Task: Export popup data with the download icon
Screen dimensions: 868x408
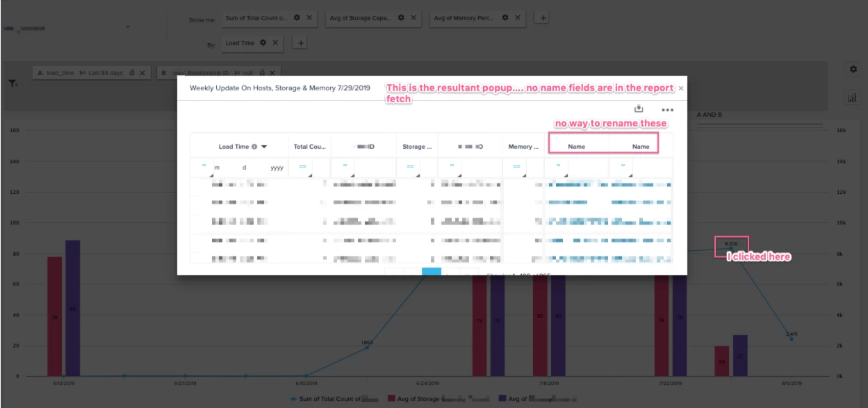Action: [639, 109]
